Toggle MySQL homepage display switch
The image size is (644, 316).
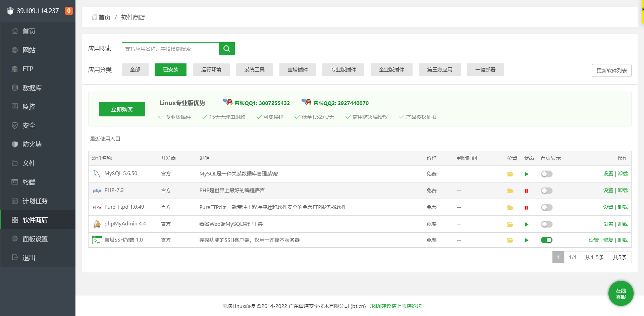(546, 174)
